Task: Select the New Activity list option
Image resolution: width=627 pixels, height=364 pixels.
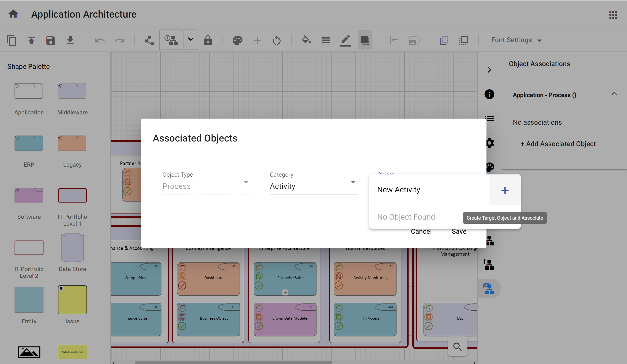Action: point(399,190)
